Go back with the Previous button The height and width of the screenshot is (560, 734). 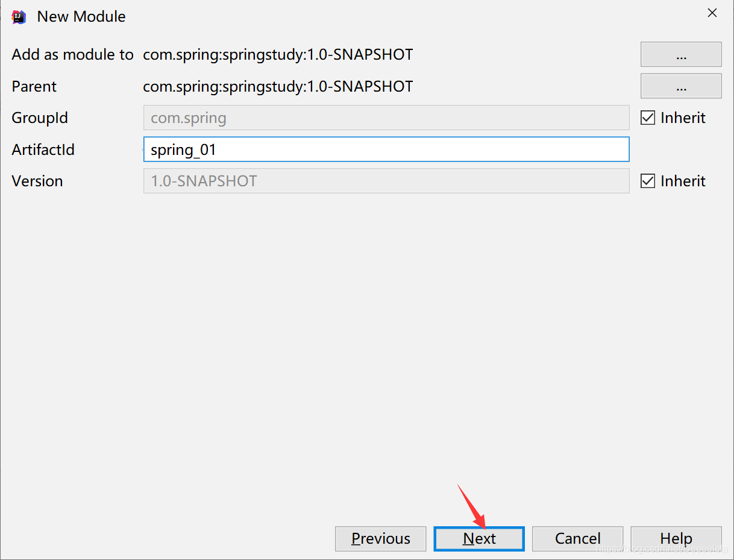click(x=381, y=538)
